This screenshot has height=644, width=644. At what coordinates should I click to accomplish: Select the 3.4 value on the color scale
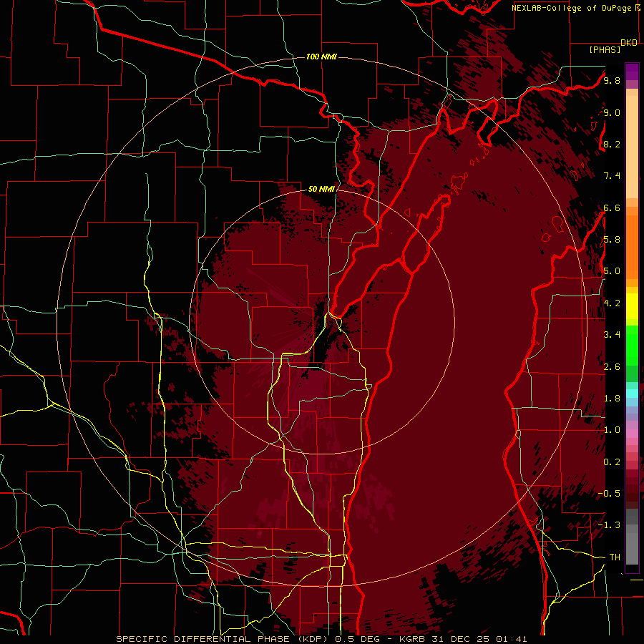612,335
